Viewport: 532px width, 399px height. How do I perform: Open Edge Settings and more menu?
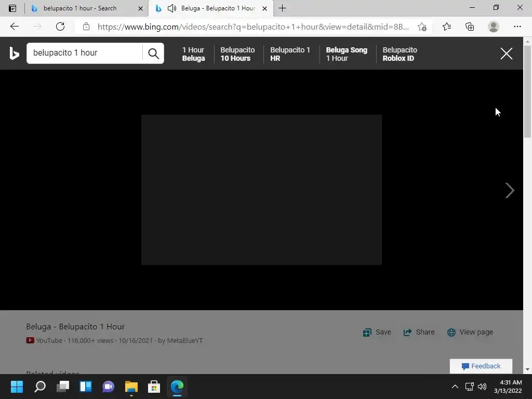pos(517,26)
